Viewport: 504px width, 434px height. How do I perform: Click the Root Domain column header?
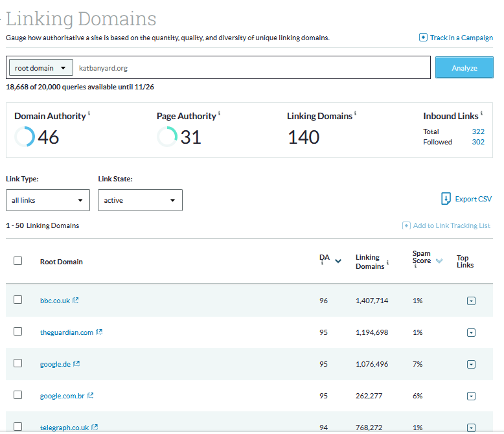[x=62, y=262]
